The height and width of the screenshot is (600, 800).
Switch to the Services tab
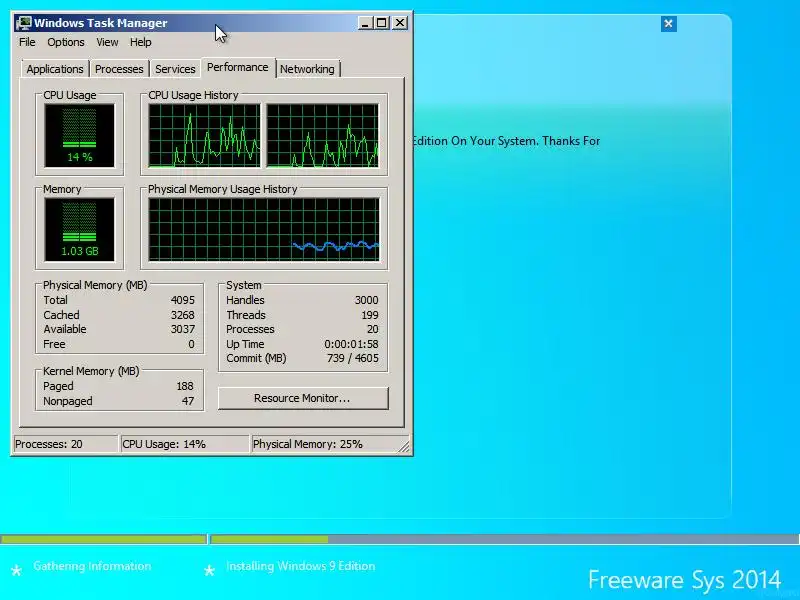tap(175, 69)
